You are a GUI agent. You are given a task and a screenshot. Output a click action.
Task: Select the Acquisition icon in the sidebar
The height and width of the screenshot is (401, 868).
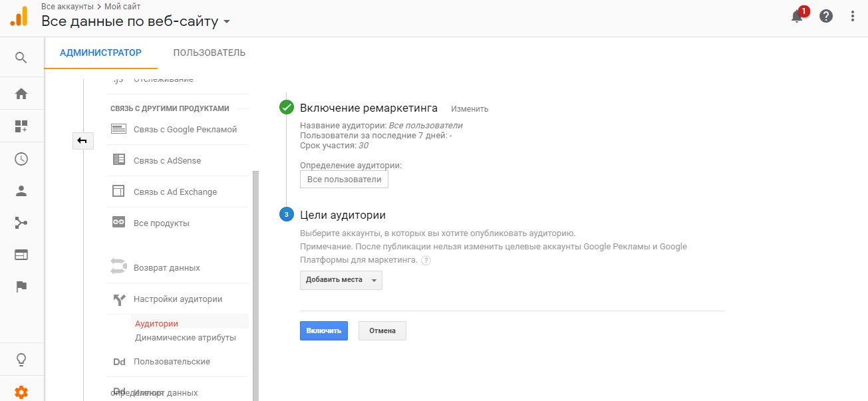point(21,223)
